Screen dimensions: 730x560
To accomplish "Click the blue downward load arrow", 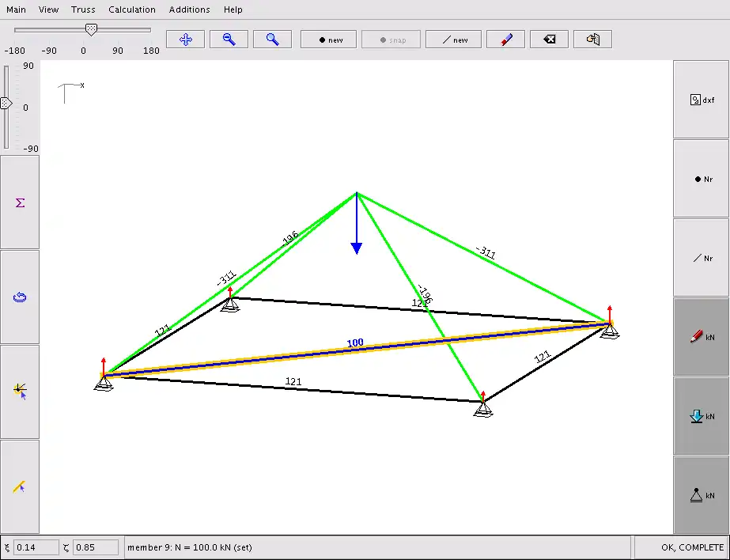I will (357, 225).
